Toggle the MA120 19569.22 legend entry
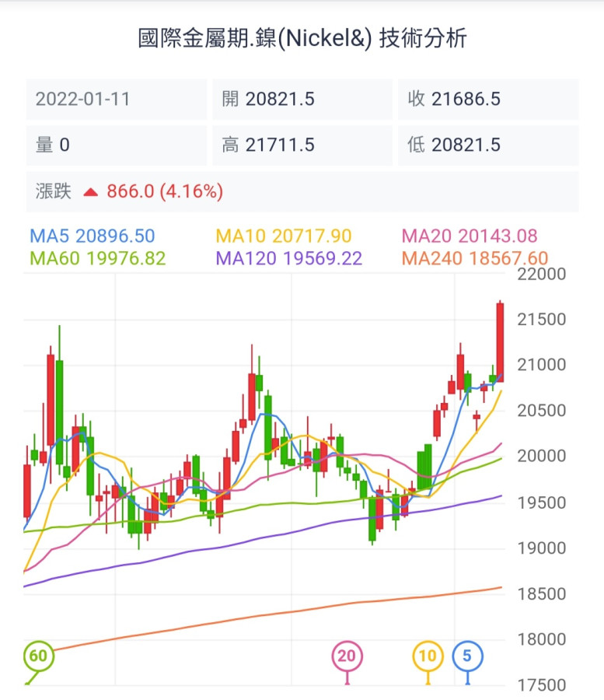 (x=288, y=258)
